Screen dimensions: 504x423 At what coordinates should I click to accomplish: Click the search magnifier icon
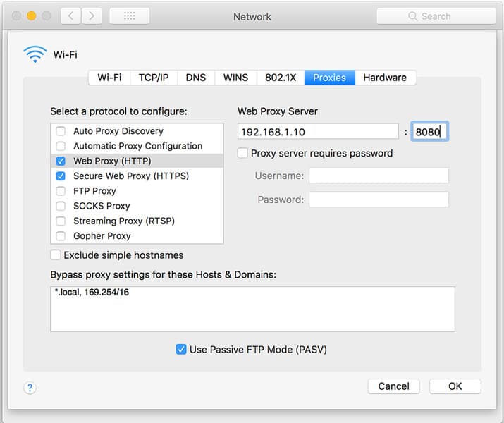(x=412, y=16)
